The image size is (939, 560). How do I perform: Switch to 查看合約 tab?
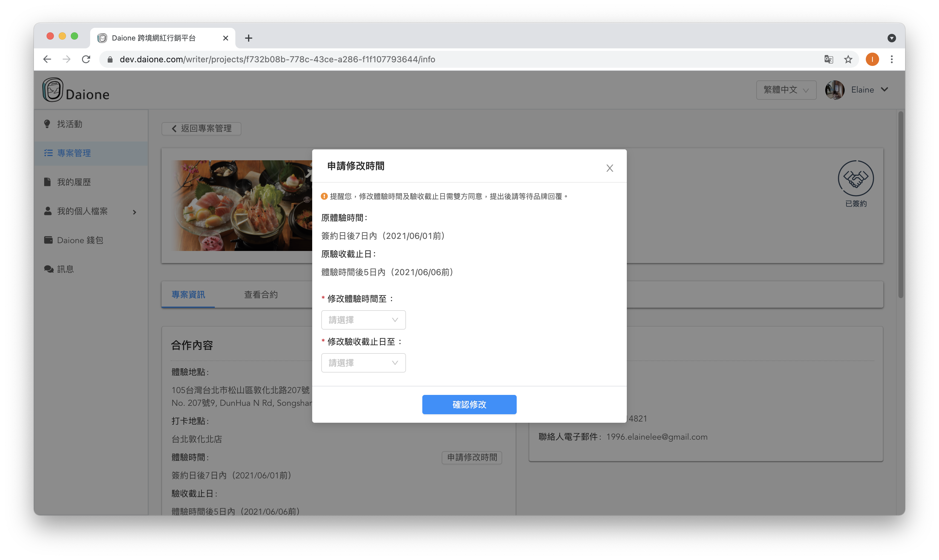click(x=261, y=294)
